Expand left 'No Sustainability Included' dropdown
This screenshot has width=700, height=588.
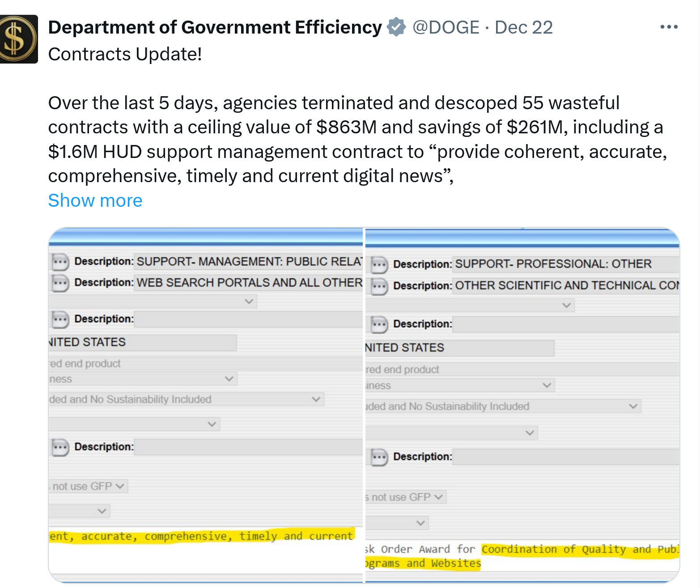[316, 399]
